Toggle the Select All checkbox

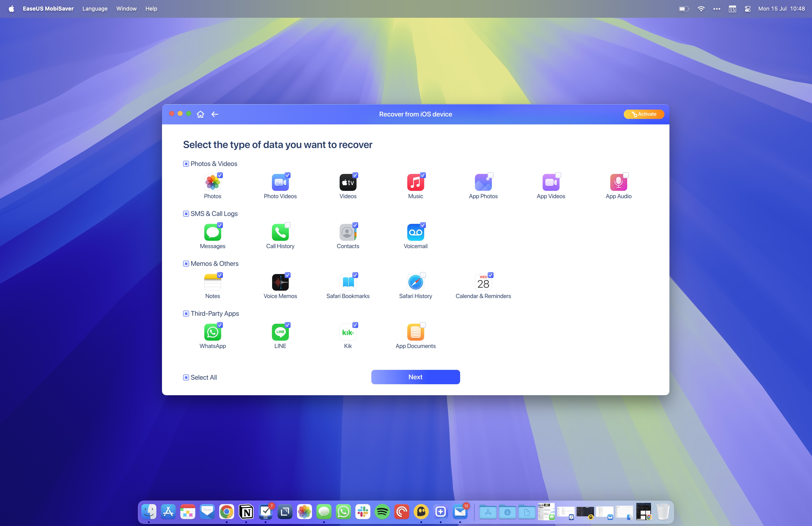[186, 377]
